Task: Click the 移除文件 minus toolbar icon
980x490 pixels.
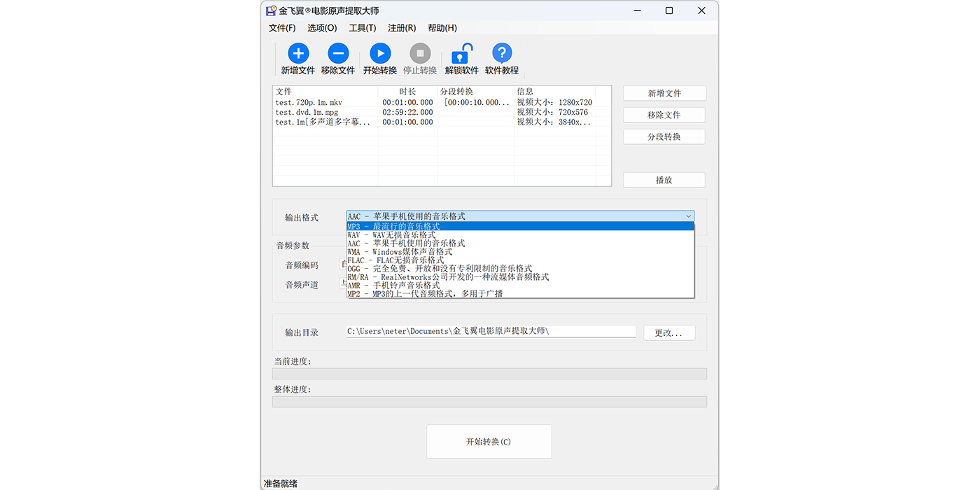Action: tap(338, 53)
